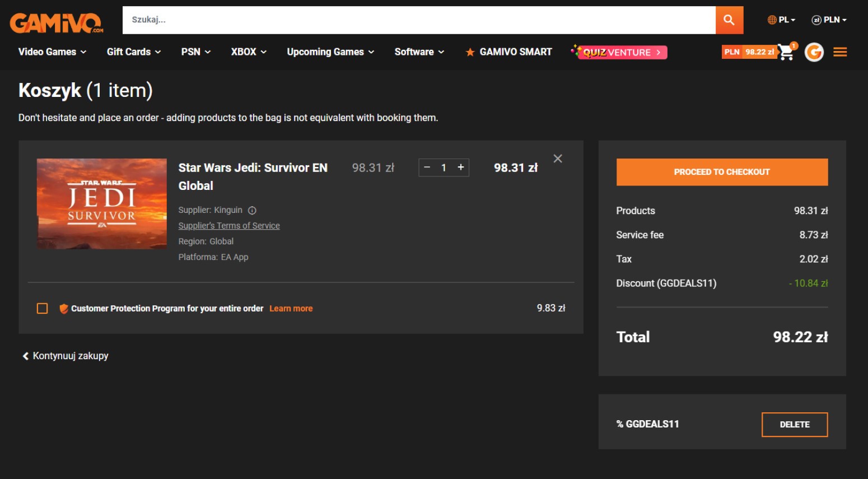
Task: Enable the Customer Protection Program checkbox
Action: coord(42,309)
